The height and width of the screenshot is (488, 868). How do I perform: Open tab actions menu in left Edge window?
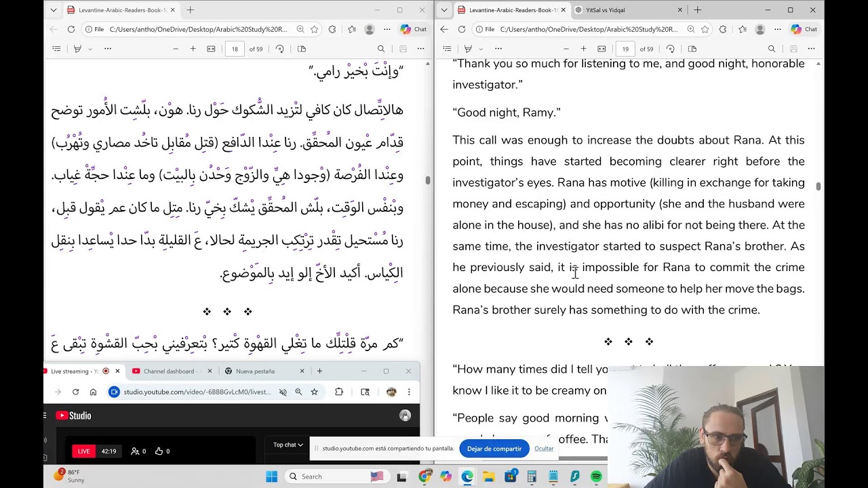click(x=54, y=10)
